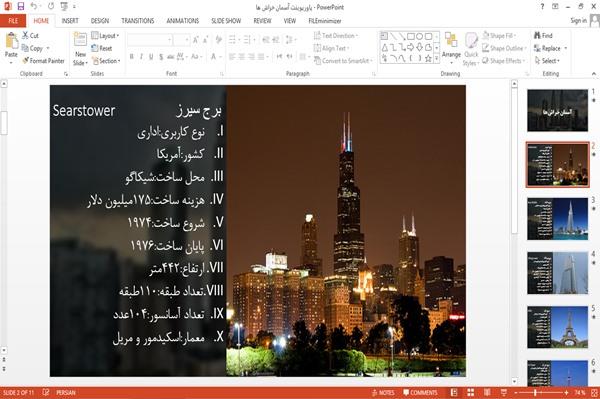Viewport: 600px width, 399px height.
Task: Toggle bullets list button
Action: [233, 39]
